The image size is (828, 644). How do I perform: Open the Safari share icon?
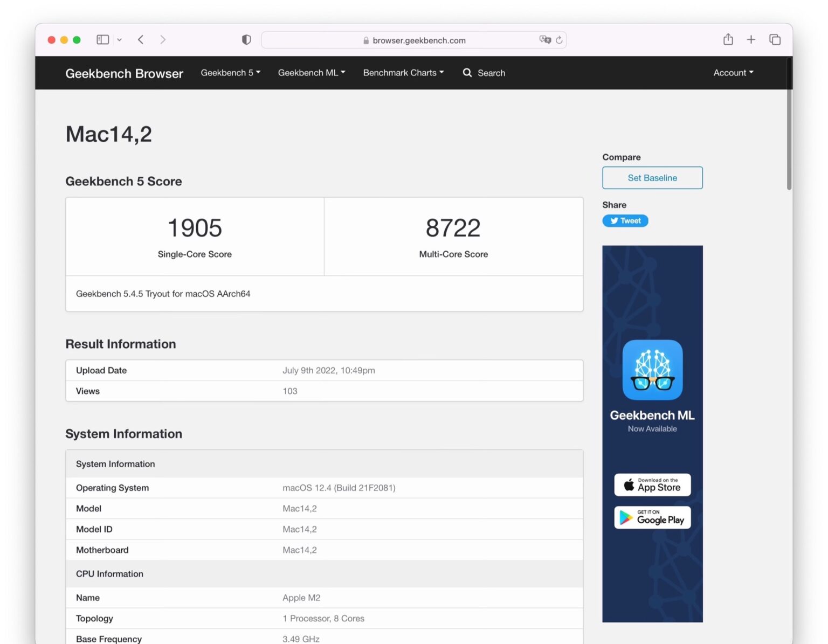728,39
